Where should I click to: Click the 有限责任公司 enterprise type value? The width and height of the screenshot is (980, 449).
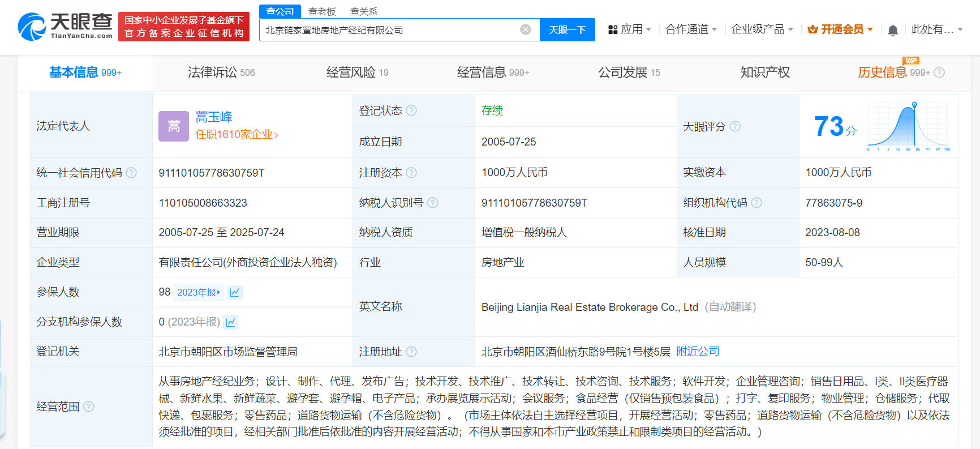pos(248,262)
